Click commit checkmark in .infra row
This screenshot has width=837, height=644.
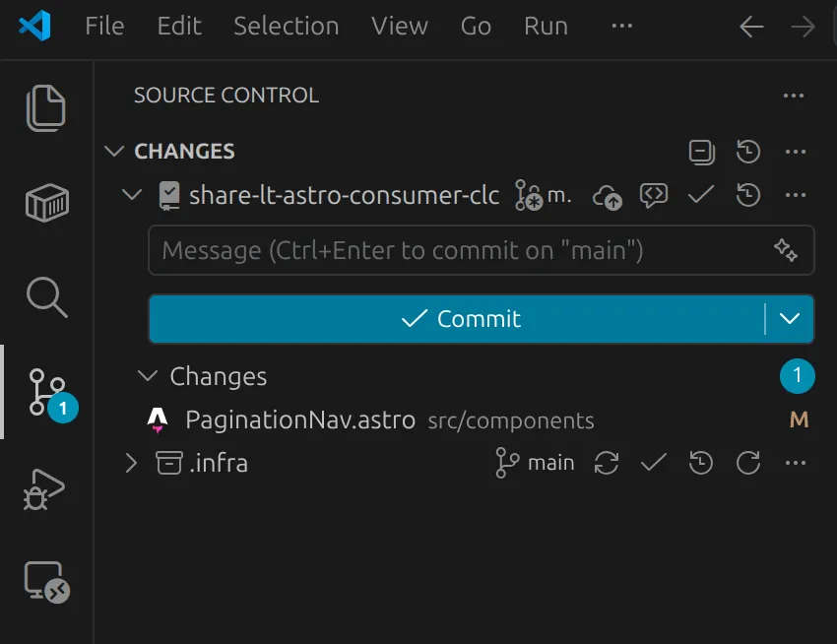654,463
